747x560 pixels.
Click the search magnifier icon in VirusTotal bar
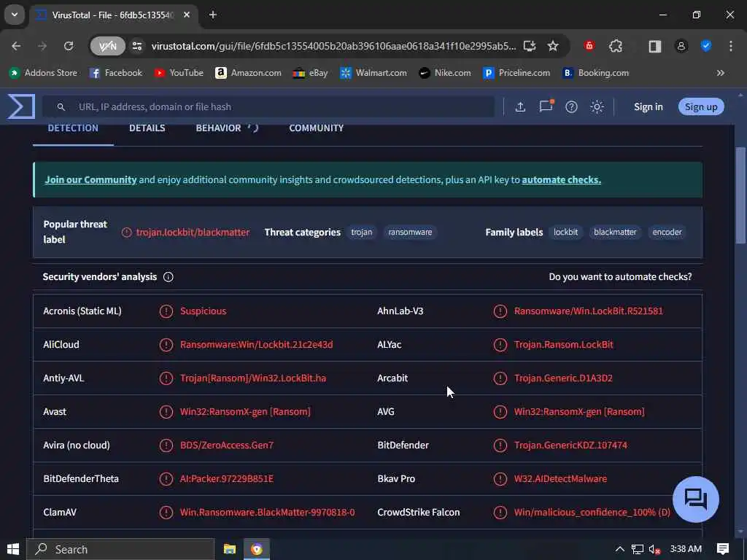point(61,107)
